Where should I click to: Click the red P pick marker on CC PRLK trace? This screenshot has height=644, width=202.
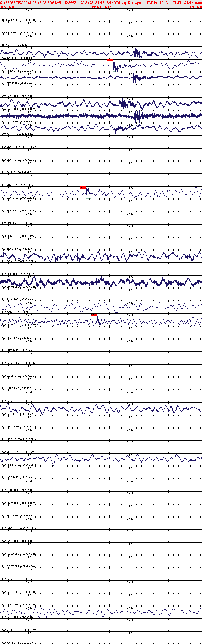click(x=110, y=60)
